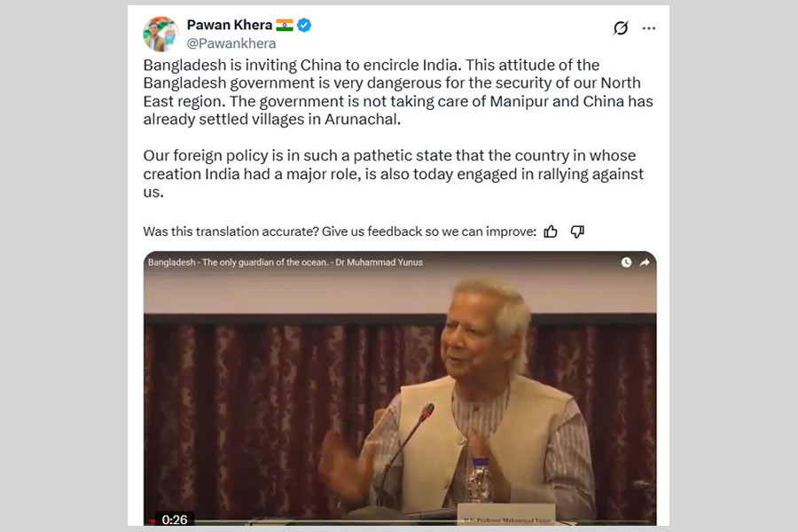Screen dimensions: 798x532
Task: Open the Grok slashed-circle icon
Action: point(621,28)
